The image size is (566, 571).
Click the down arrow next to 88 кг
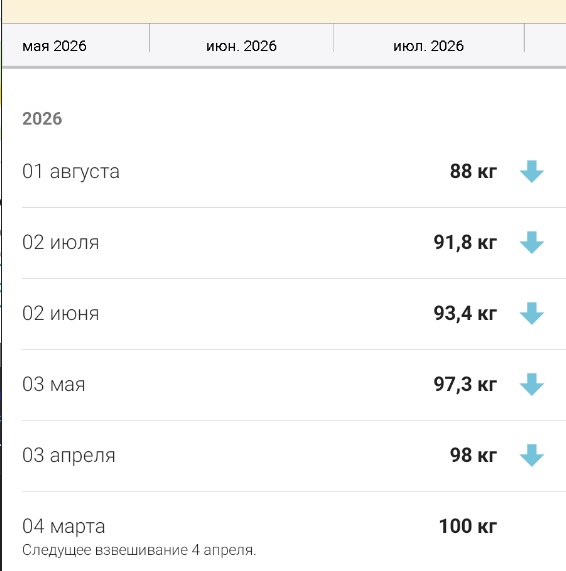[531, 172]
